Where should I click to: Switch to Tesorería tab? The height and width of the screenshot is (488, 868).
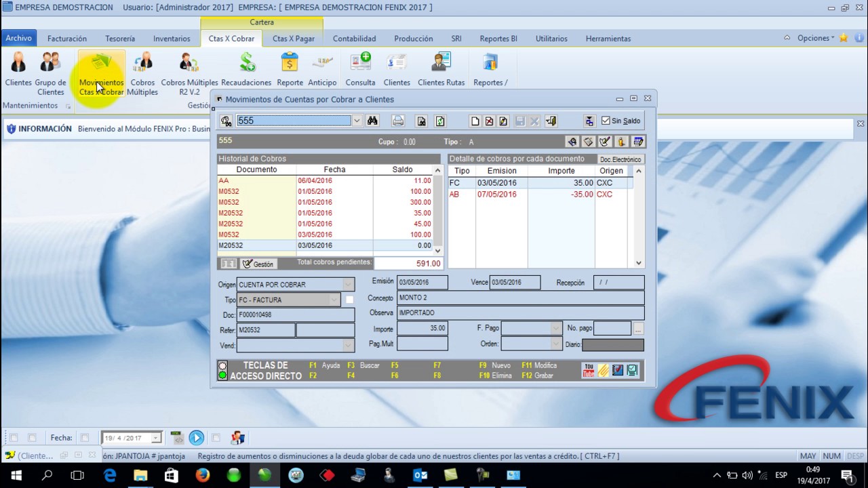pyautogui.click(x=120, y=39)
